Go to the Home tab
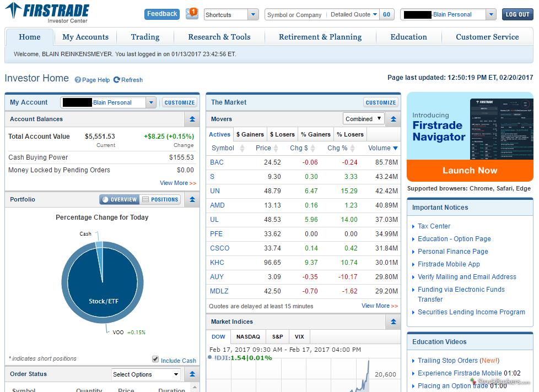Screen dimensions: 539x392 pos(30,37)
